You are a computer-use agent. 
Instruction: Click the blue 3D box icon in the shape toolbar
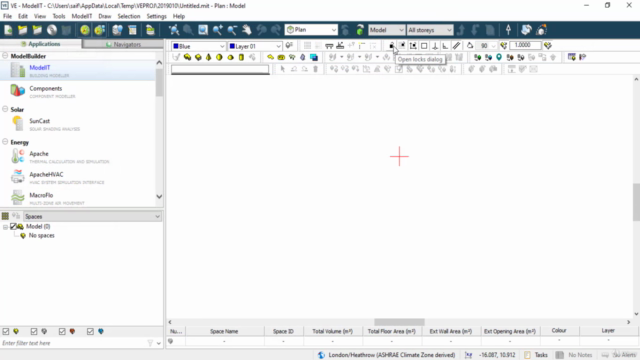click(314, 58)
